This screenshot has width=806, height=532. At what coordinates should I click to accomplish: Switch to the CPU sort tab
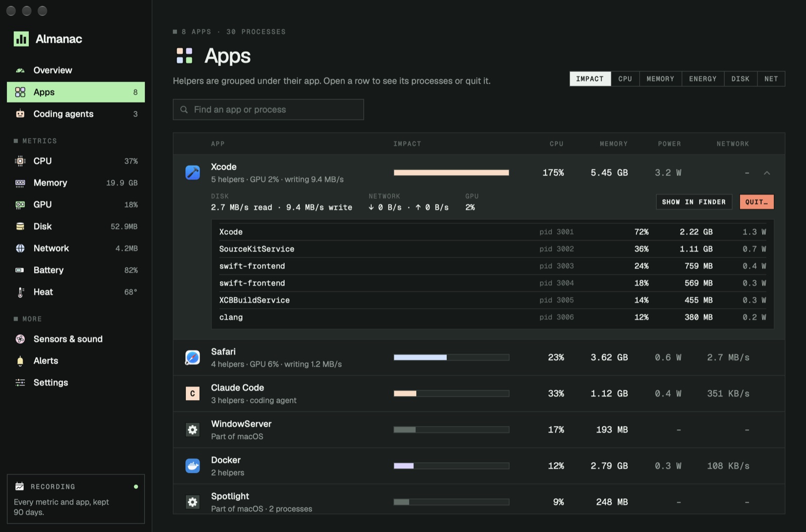[625, 79]
